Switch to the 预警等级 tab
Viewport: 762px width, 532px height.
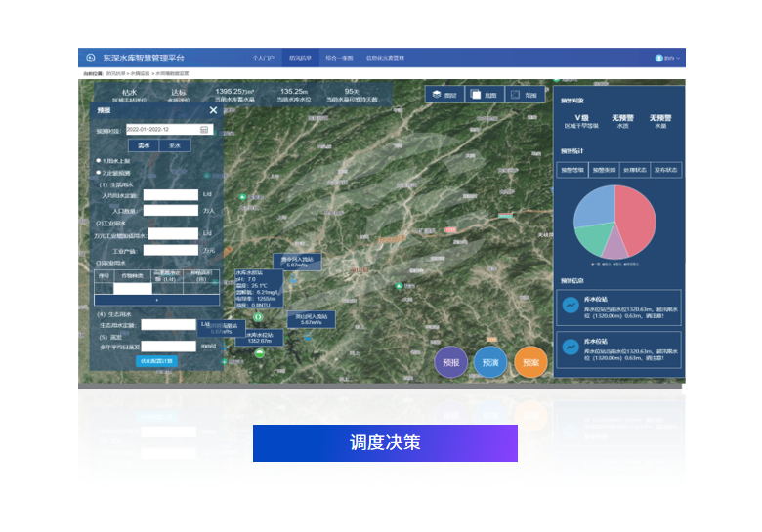pos(571,170)
